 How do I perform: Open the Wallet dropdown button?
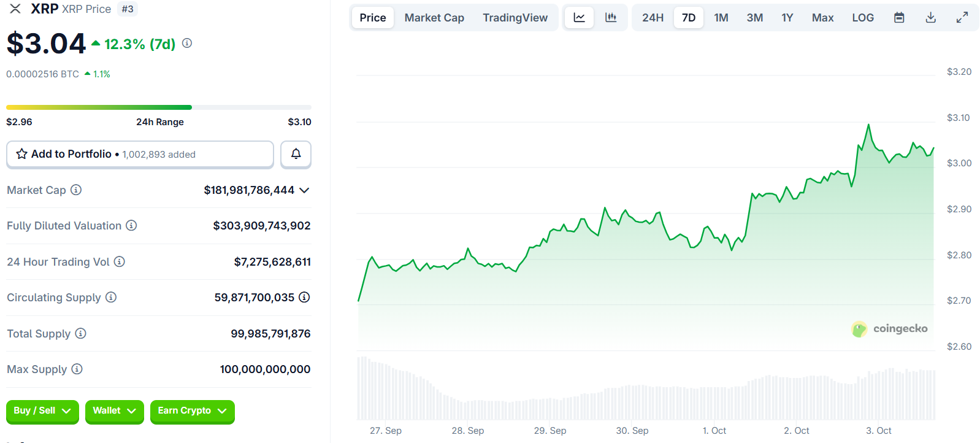pos(114,411)
